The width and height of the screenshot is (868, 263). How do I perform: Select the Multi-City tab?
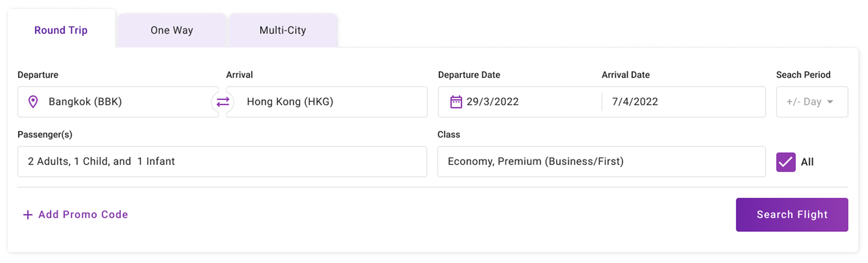(283, 30)
